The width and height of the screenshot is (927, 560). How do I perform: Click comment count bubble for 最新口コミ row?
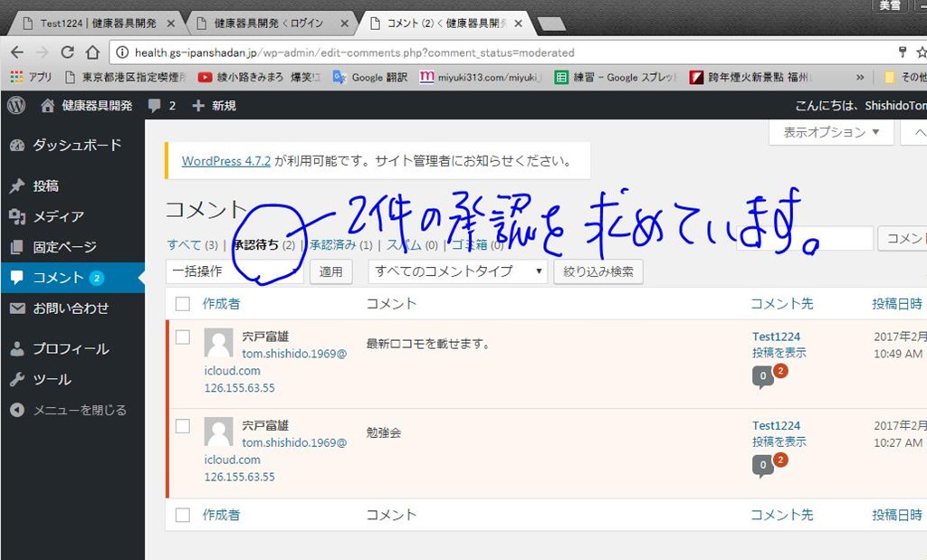coord(763,375)
